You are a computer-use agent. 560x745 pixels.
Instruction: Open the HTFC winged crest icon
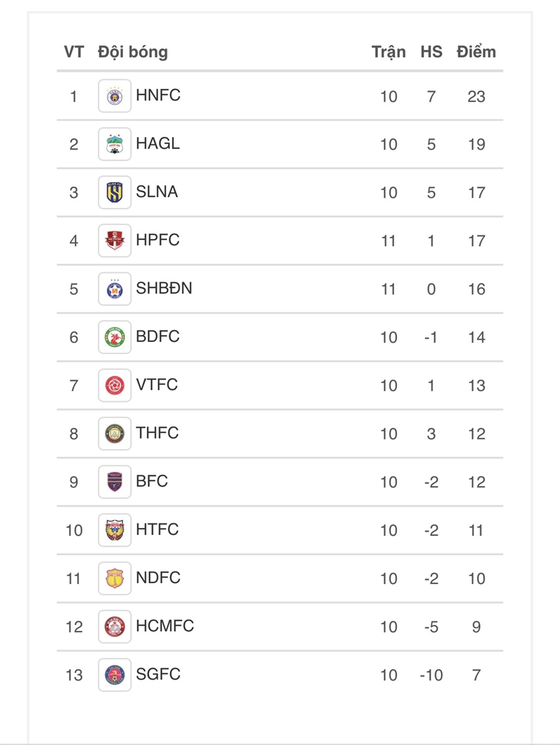click(x=115, y=530)
